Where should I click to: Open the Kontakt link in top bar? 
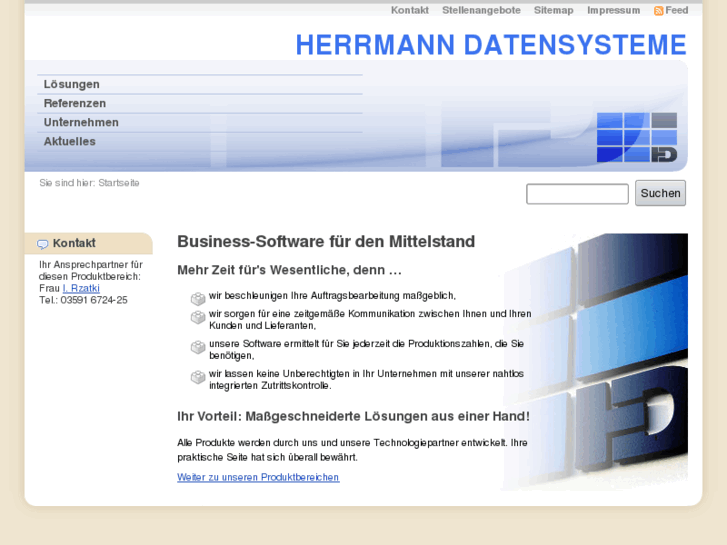pyautogui.click(x=410, y=10)
